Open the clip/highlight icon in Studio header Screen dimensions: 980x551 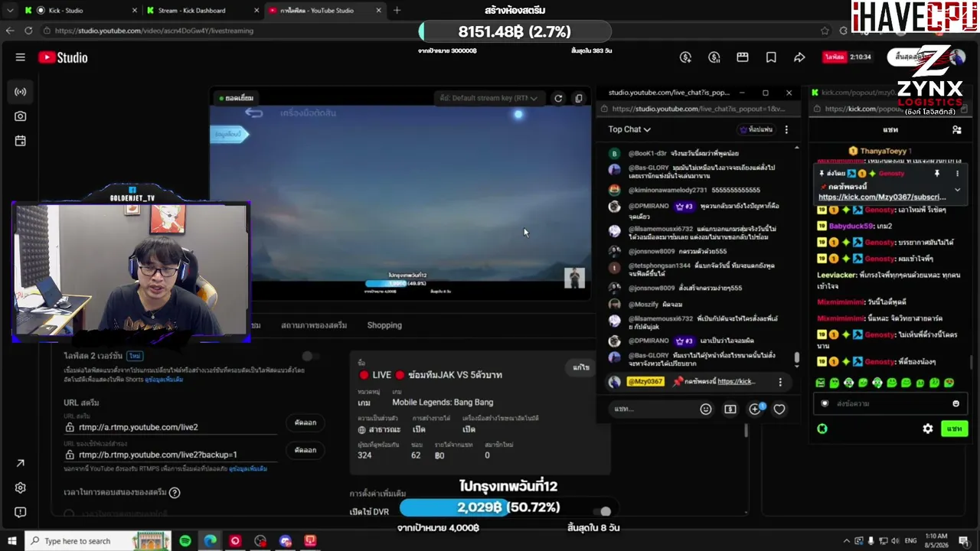(x=743, y=57)
